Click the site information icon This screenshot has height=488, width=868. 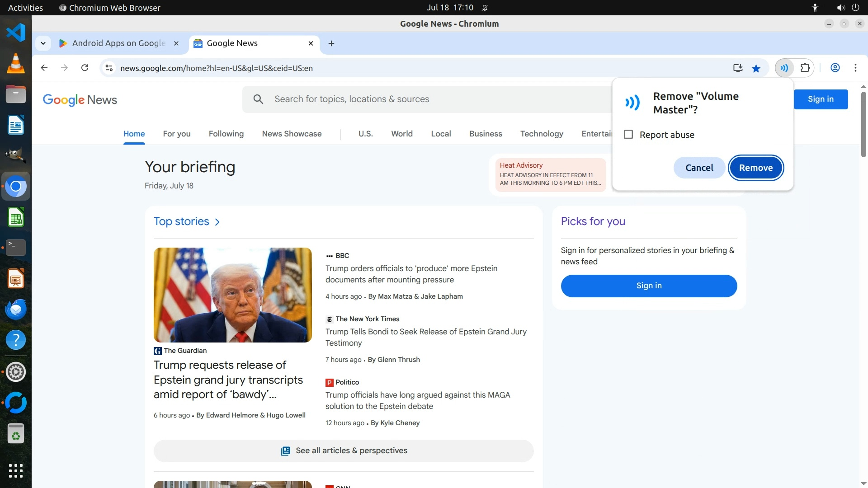pyautogui.click(x=109, y=68)
